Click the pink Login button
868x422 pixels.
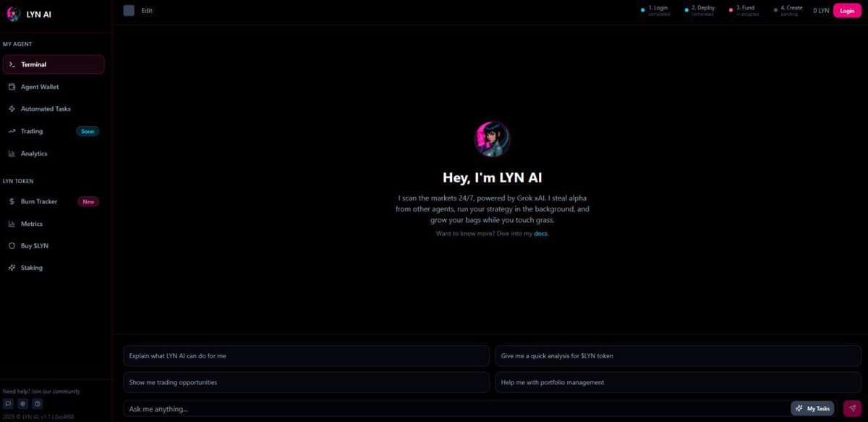point(847,11)
